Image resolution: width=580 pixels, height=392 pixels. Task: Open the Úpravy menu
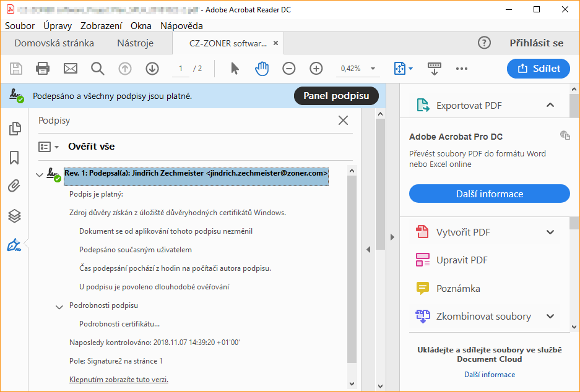pyautogui.click(x=58, y=26)
